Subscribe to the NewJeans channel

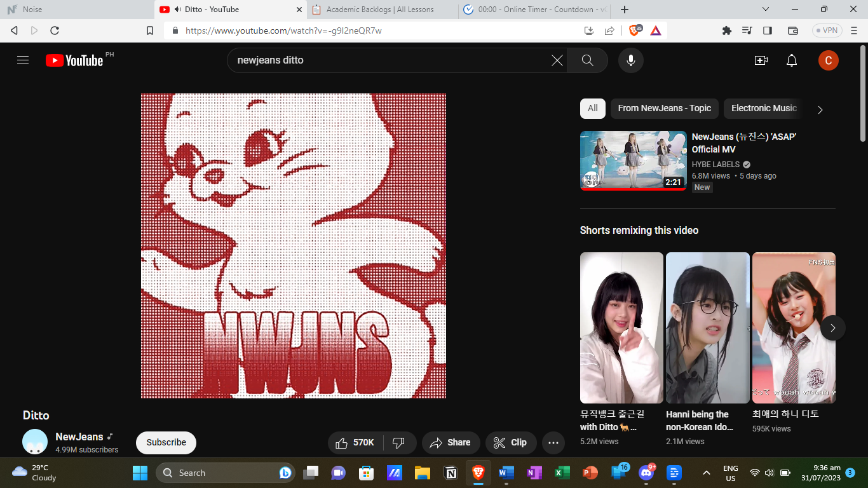tap(166, 443)
